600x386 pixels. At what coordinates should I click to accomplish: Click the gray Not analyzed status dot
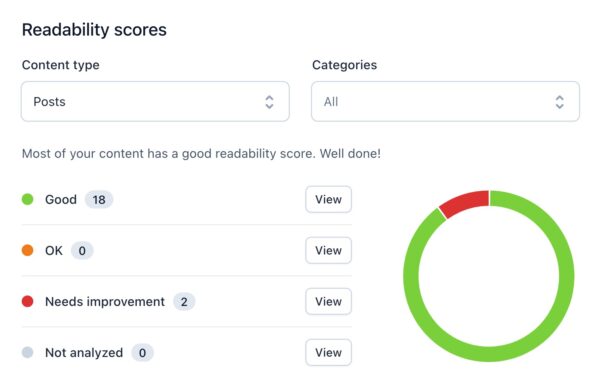[x=28, y=352]
